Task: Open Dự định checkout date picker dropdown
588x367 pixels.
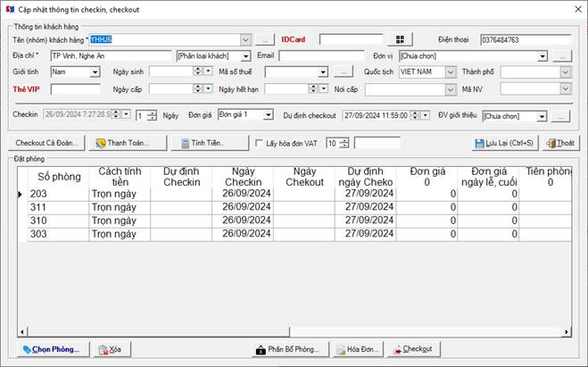Action: 425,115
